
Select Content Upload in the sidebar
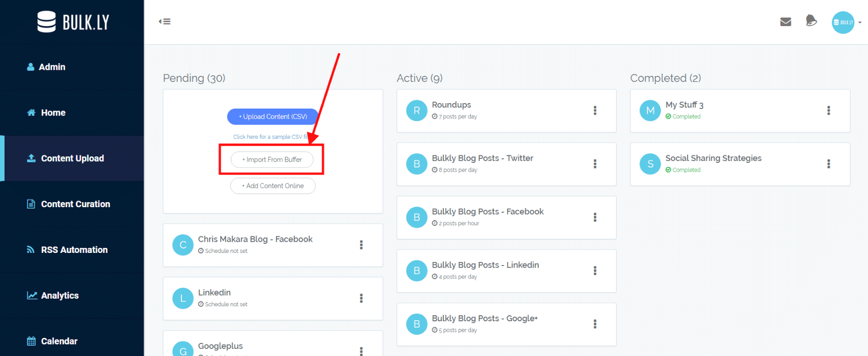click(x=72, y=158)
